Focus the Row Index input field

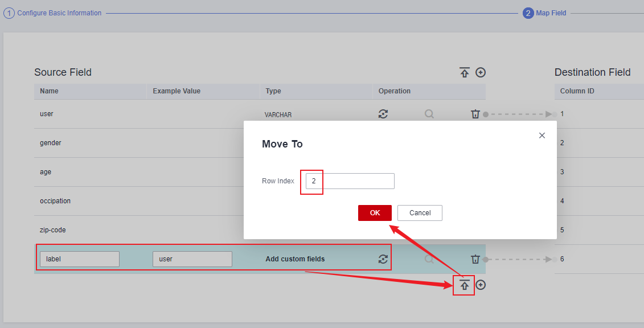(x=350, y=181)
